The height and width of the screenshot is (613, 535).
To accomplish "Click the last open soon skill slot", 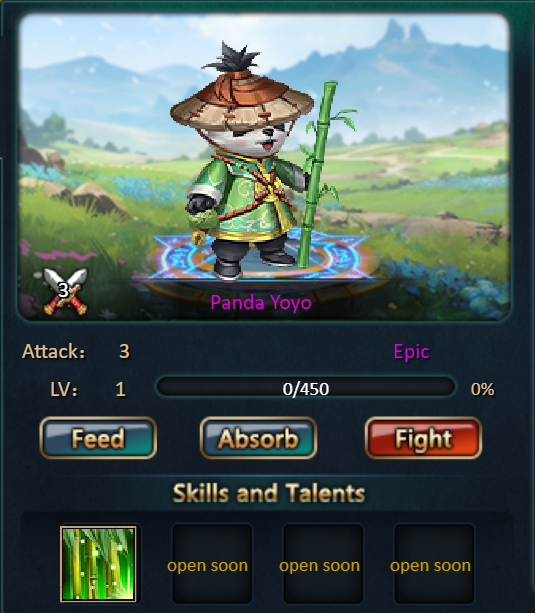I will click(434, 564).
